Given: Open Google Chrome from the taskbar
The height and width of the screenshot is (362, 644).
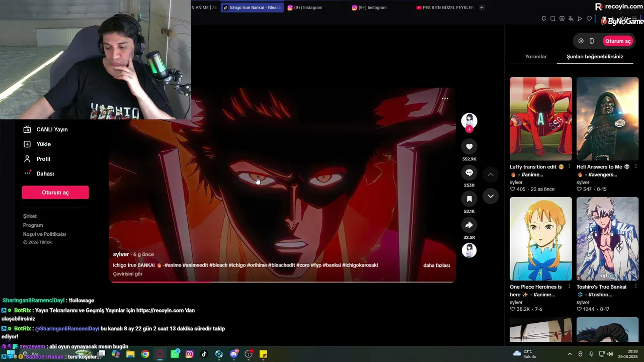Looking at the screenshot, I should coord(145,354).
